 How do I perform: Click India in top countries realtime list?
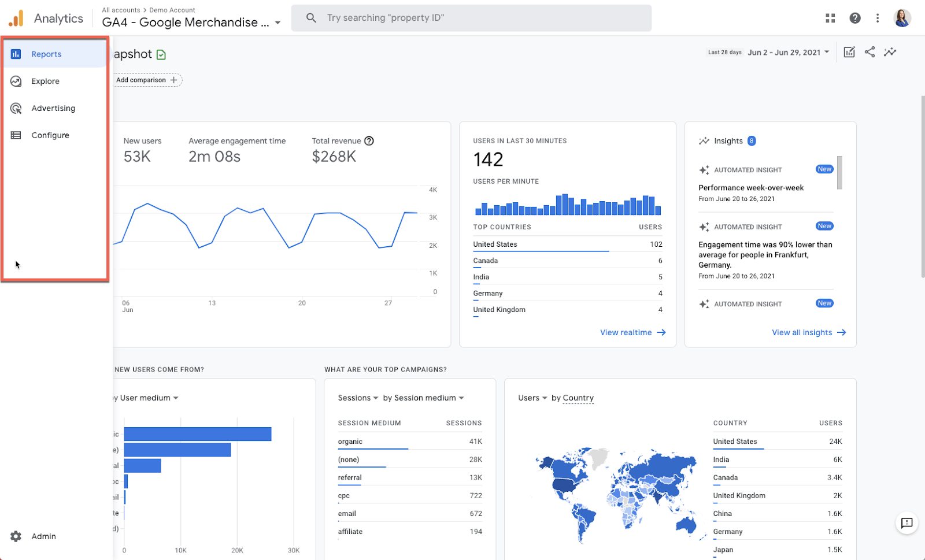tap(568, 277)
